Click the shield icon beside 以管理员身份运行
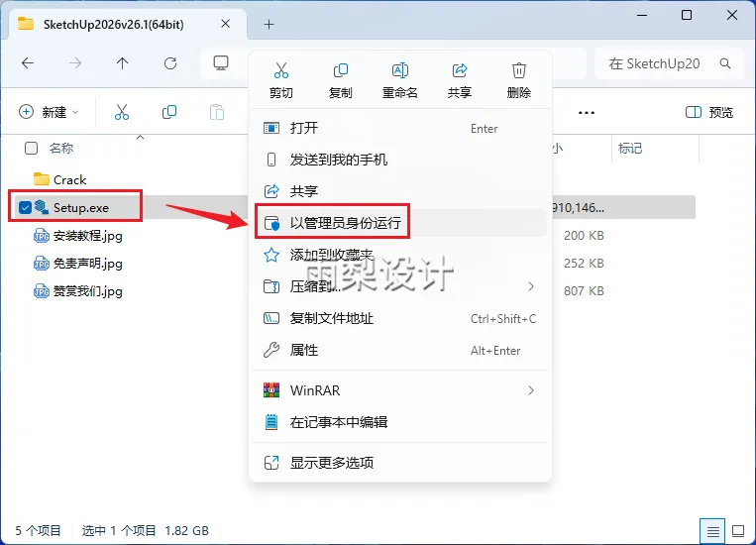756x545 pixels. 271,223
